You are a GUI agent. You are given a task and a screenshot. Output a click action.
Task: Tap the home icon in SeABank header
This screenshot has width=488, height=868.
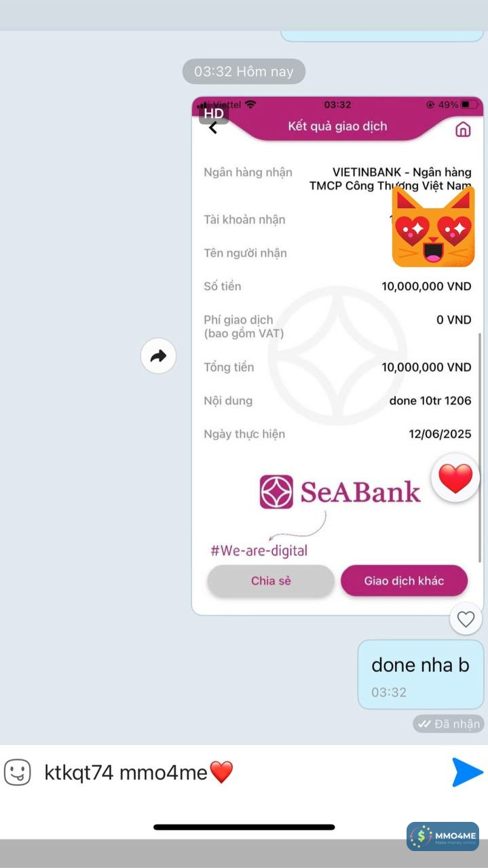coord(463,129)
